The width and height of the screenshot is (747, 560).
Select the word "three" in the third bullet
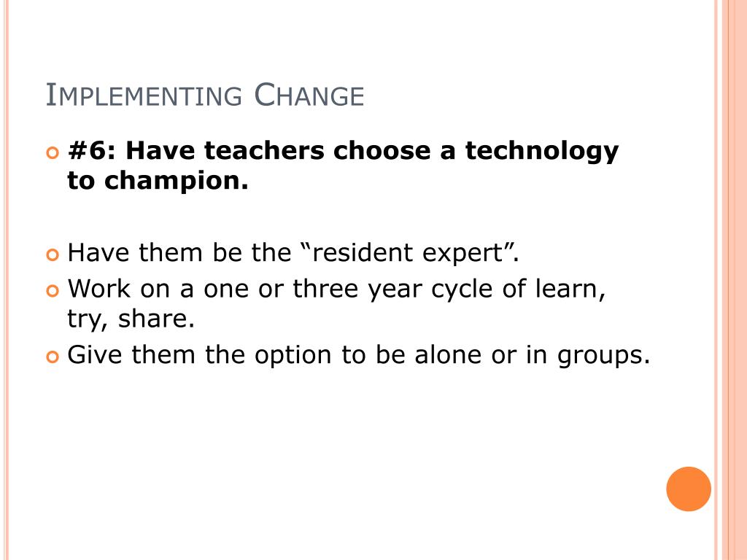326,289
